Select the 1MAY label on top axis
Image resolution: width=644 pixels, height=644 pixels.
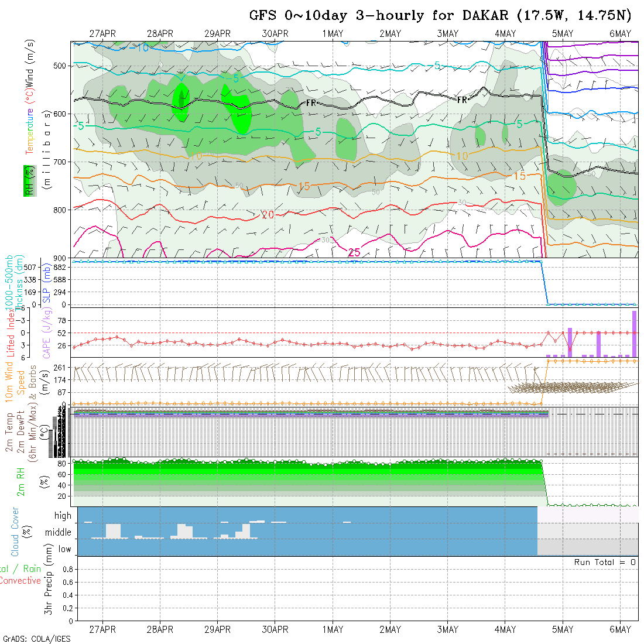(333, 33)
